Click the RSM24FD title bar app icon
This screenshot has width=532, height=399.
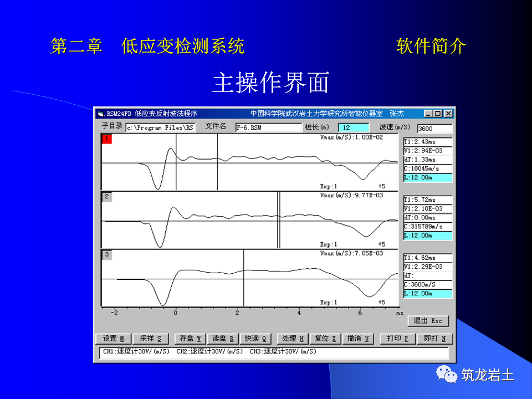point(101,114)
